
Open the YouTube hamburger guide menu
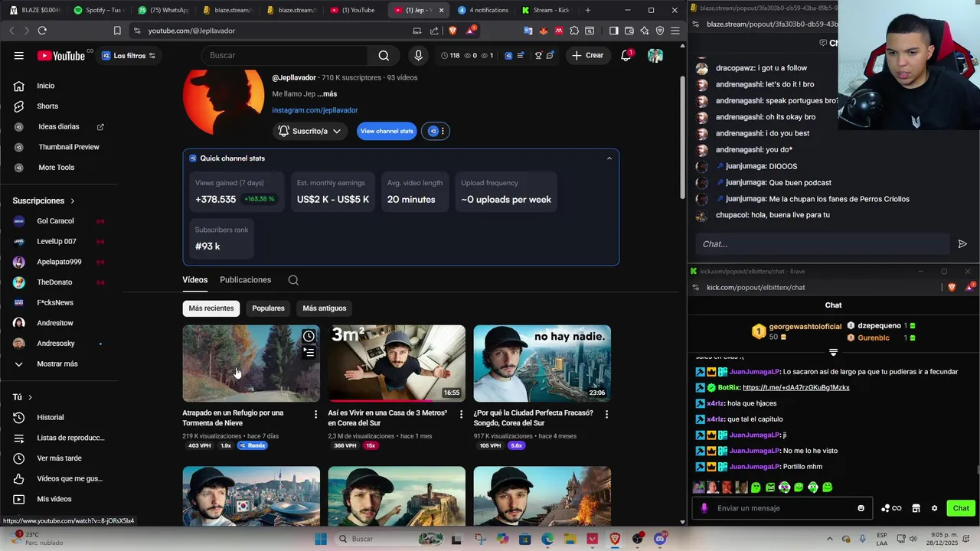click(18, 55)
